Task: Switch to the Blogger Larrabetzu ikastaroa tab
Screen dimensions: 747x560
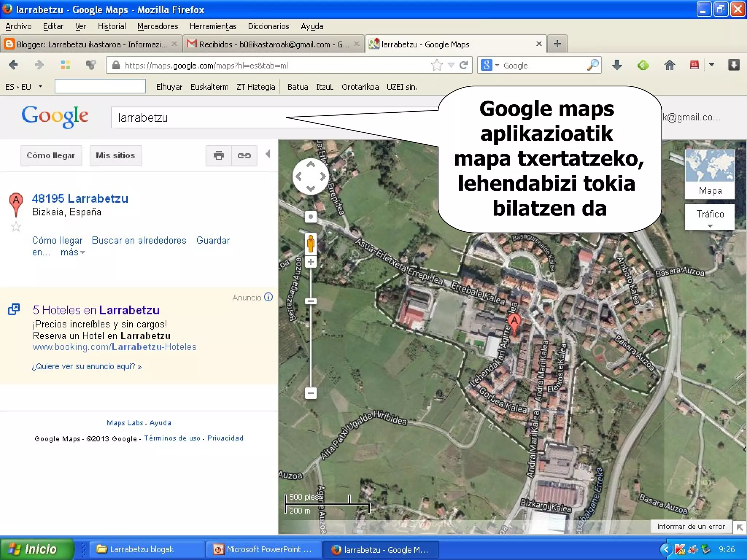Action: 91,44
